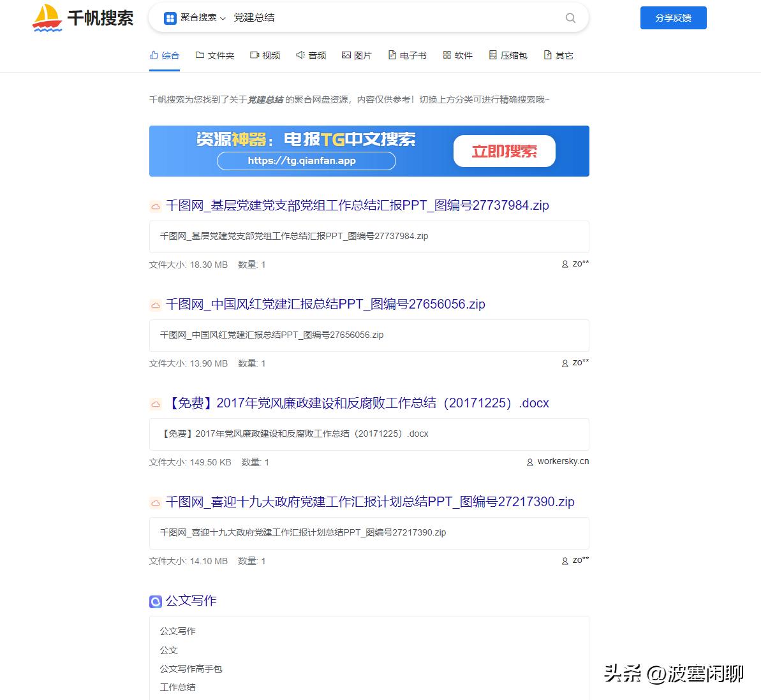Image resolution: width=761 pixels, height=700 pixels.
Task: Select the 电子书 ebook icon
Action: tap(392, 55)
